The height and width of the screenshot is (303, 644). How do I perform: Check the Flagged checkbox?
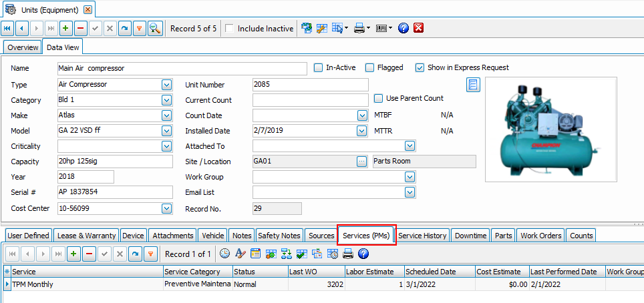tap(370, 68)
